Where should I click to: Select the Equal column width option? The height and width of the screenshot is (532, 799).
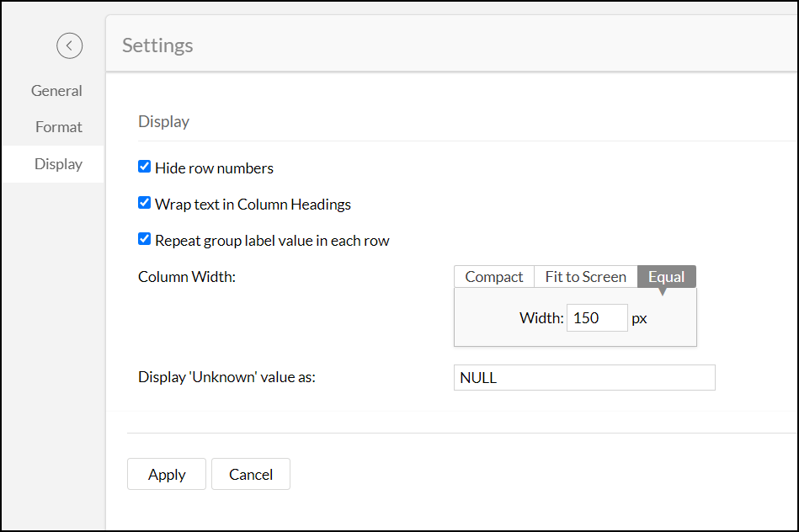coord(666,276)
